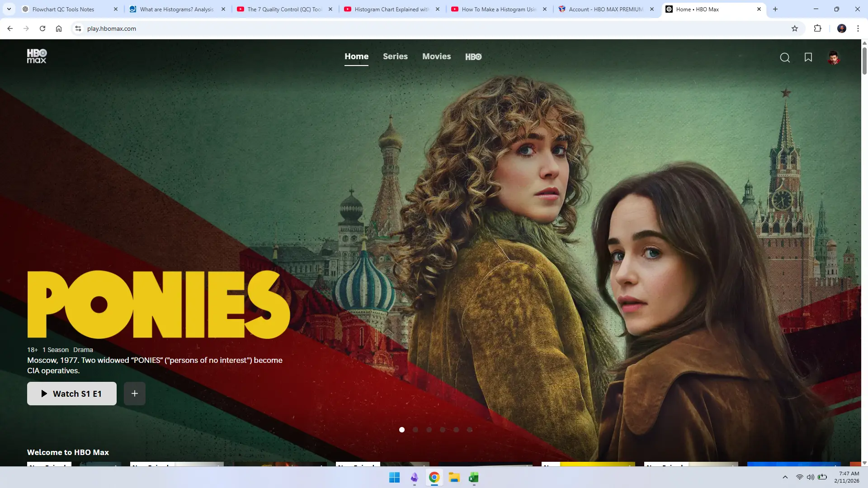
Task: Click the play.hbomax.com address bar
Action: (x=434, y=28)
